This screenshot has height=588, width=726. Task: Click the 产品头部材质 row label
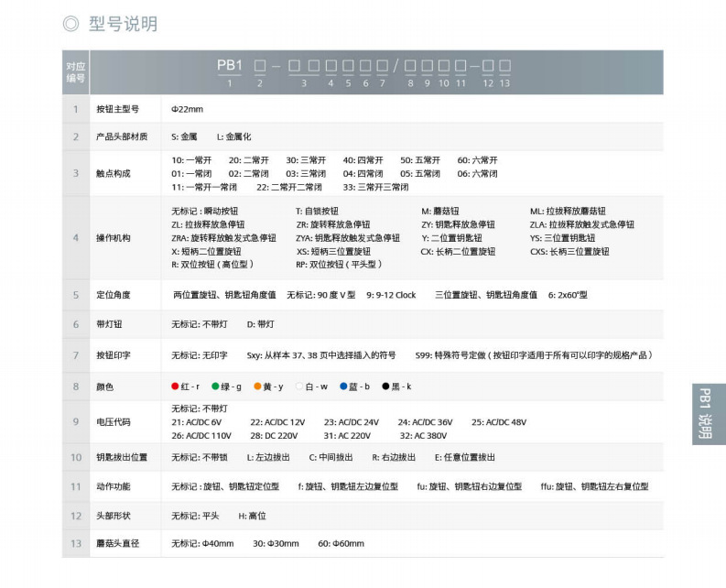tap(122, 136)
